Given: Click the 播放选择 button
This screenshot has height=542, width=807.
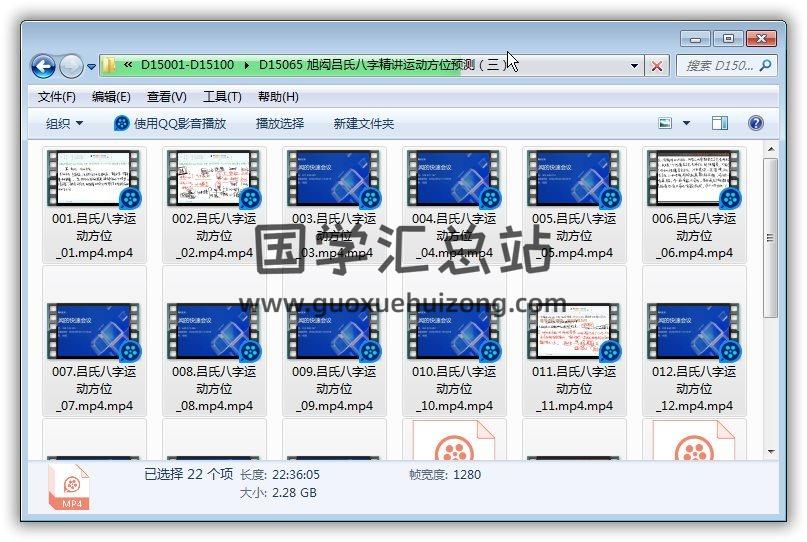Looking at the screenshot, I should [280, 124].
